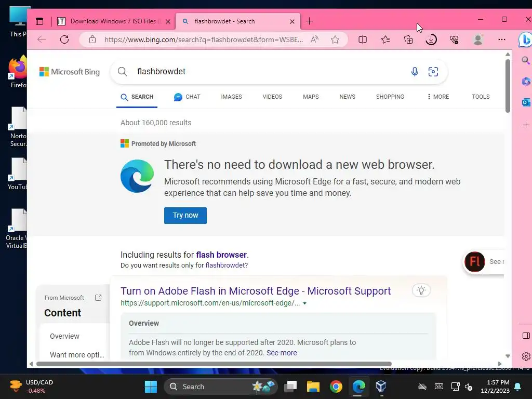532x399 pixels.
Task: Select the SEARCH tab
Action: tap(137, 97)
